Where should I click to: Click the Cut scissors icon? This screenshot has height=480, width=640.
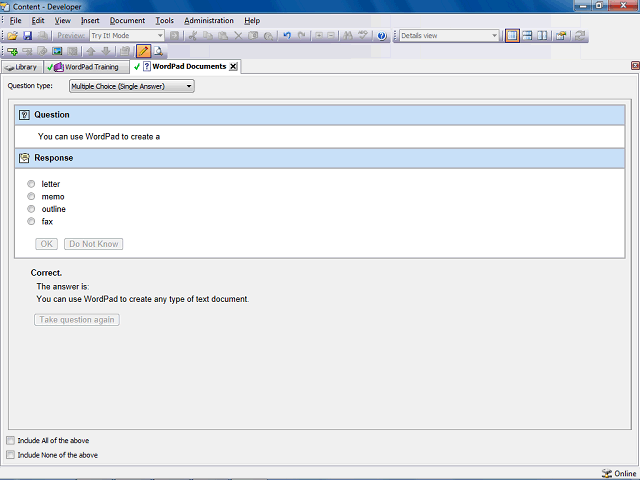tap(193, 36)
